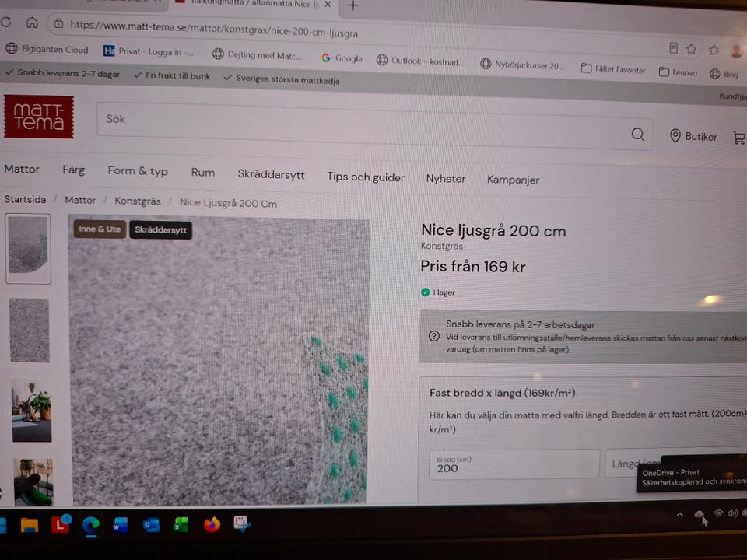The image size is (747, 560).
Task: Show hidden tray icons chevron
Action: click(x=680, y=514)
